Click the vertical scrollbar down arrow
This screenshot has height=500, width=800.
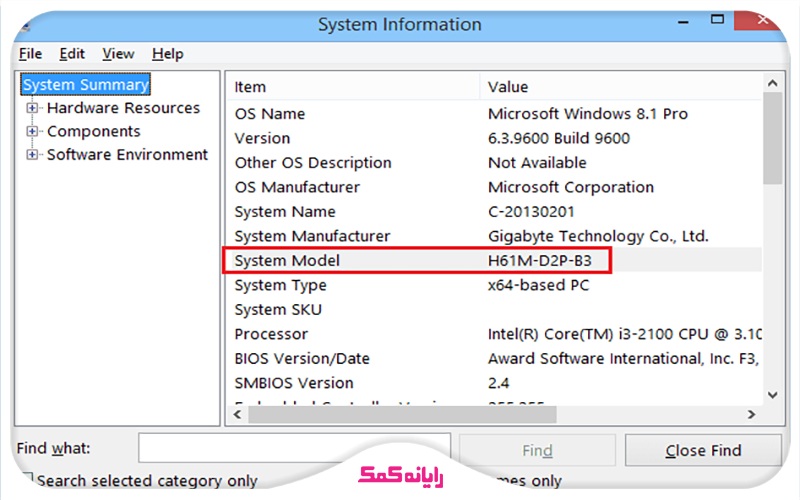(771, 396)
